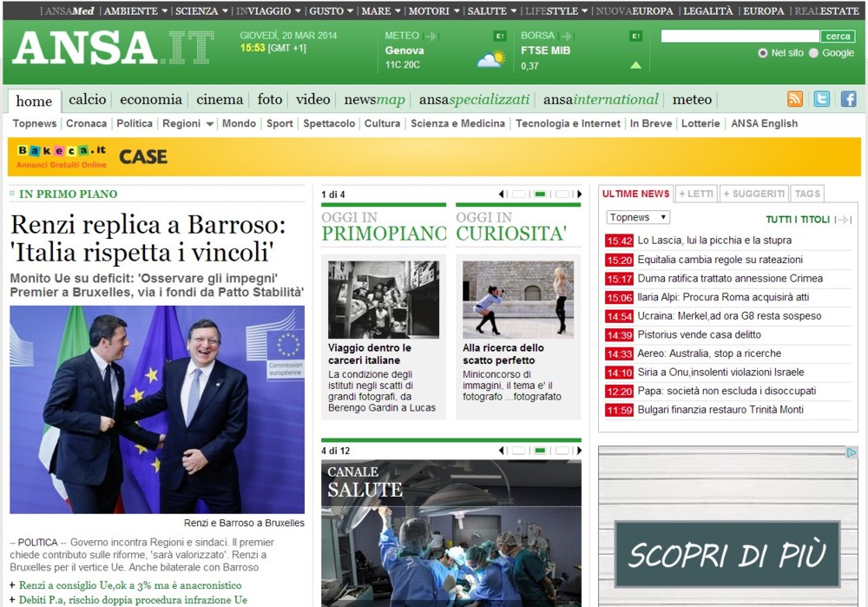Open the Renzi and Barroso photo
Viewport: 868px width, 607px height.
(x=157, y=409)
